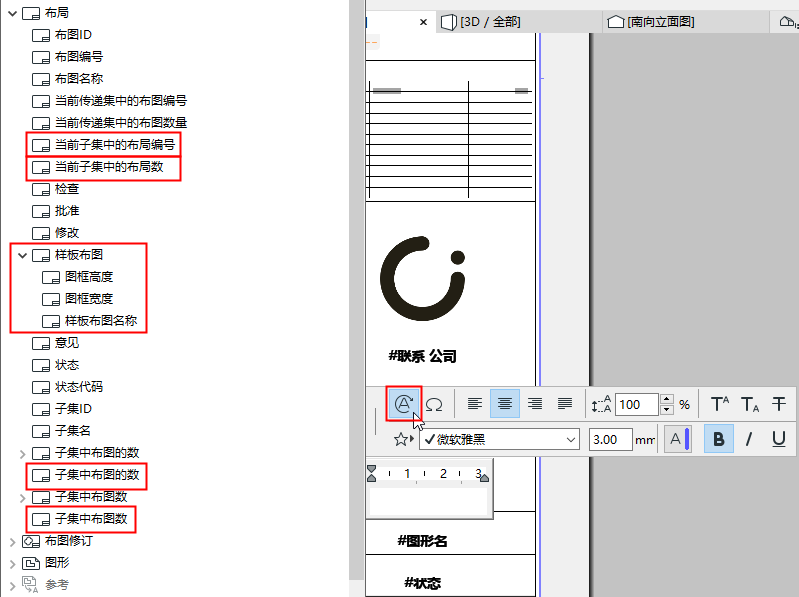Collapse the 样板布图 tree node
The image size is (799, 597).
tap(22, 255)
